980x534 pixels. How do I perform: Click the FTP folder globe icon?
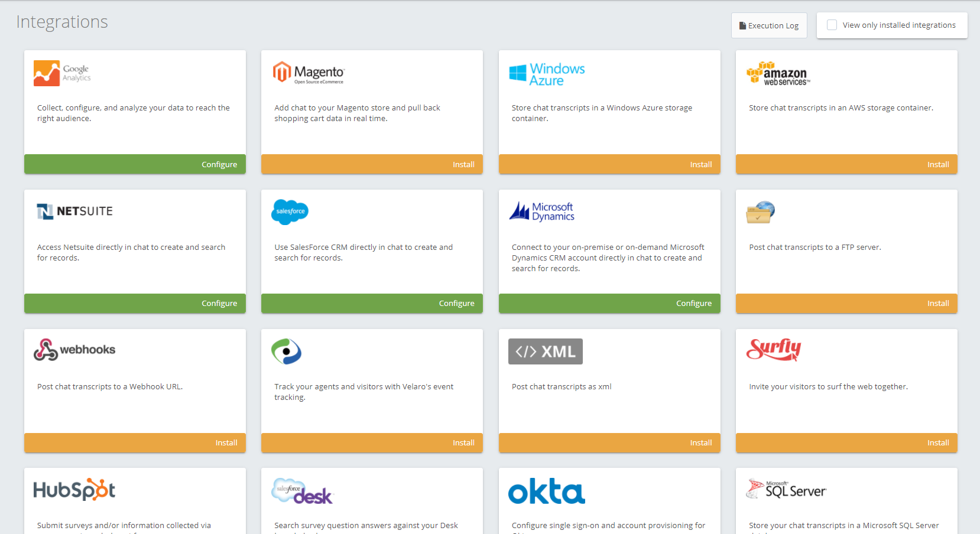761,212
